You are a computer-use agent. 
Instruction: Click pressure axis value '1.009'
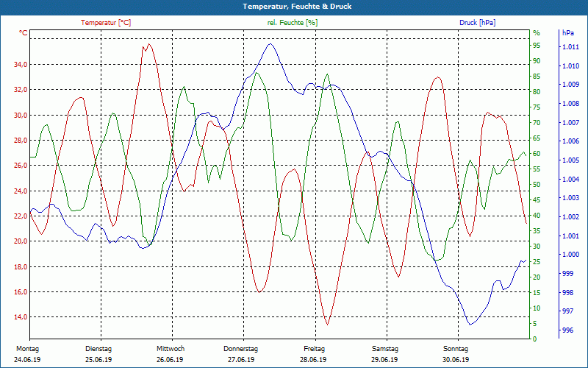click(570, 85)
